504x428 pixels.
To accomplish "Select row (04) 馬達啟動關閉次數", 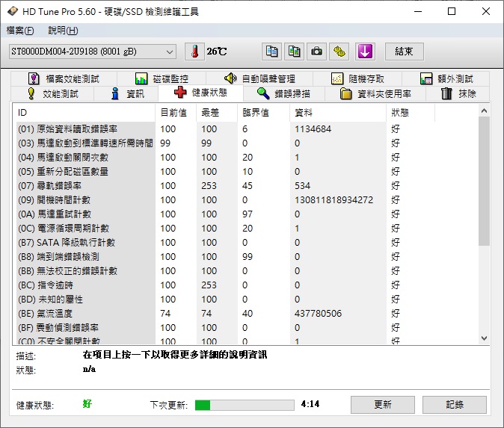I will point(246,158).
